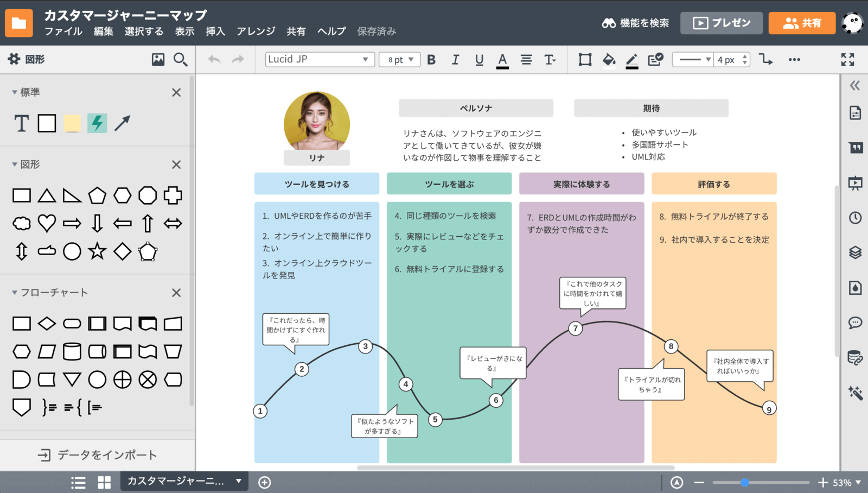Toggle italic formatting
This screenshot has height=493, width=868.
point(455,60)
